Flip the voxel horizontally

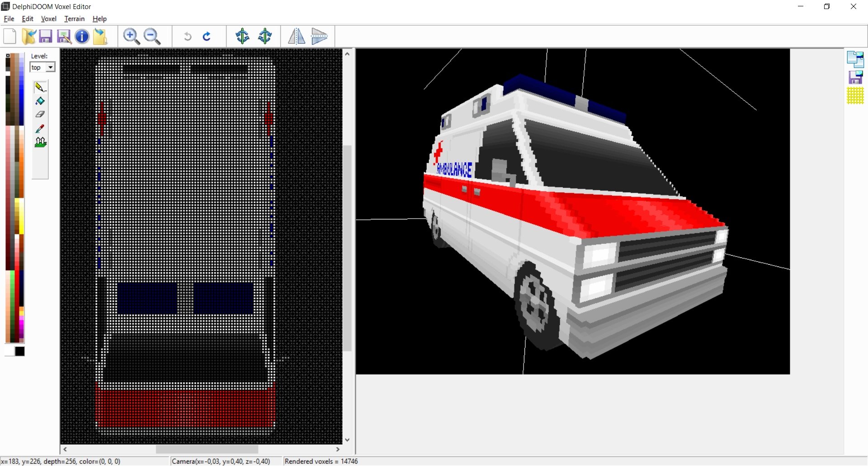[297, 36]
